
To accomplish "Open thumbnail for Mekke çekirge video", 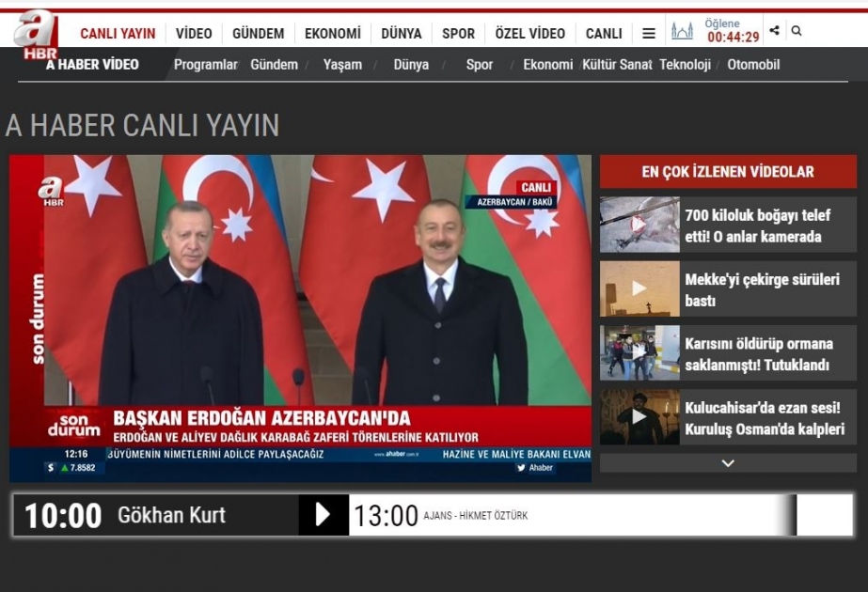I will click(x=639, y=288).
